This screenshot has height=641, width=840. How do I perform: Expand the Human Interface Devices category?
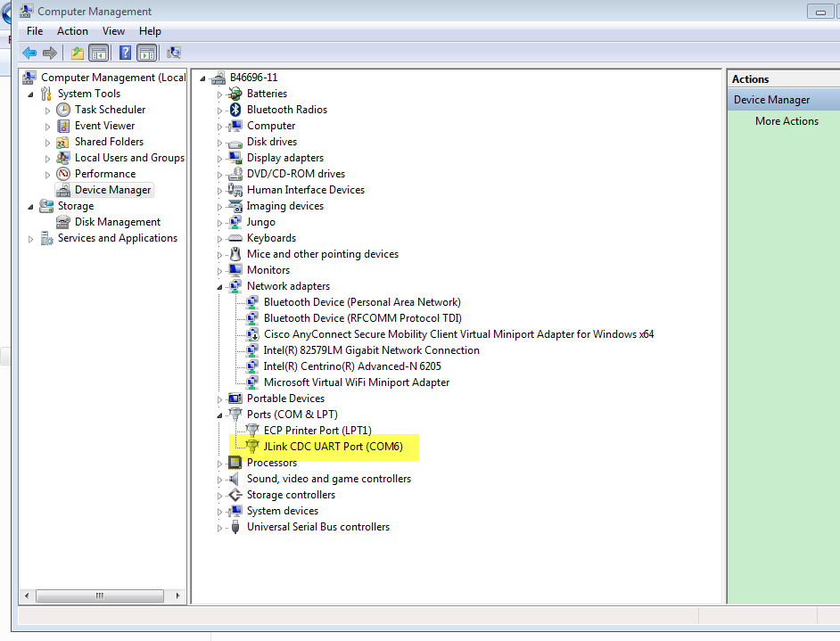pos(219,191)
